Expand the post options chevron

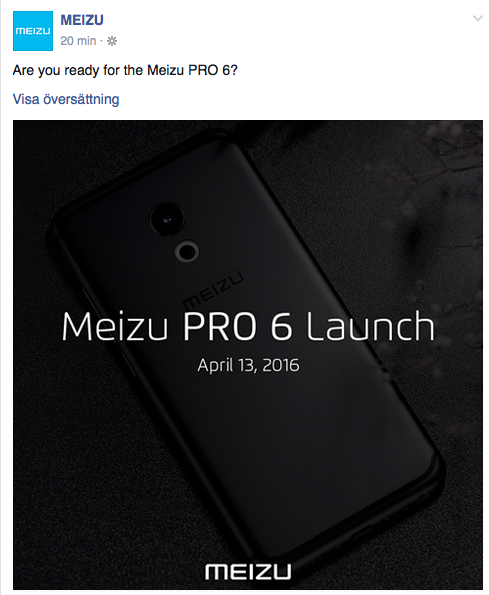[478, 18]
